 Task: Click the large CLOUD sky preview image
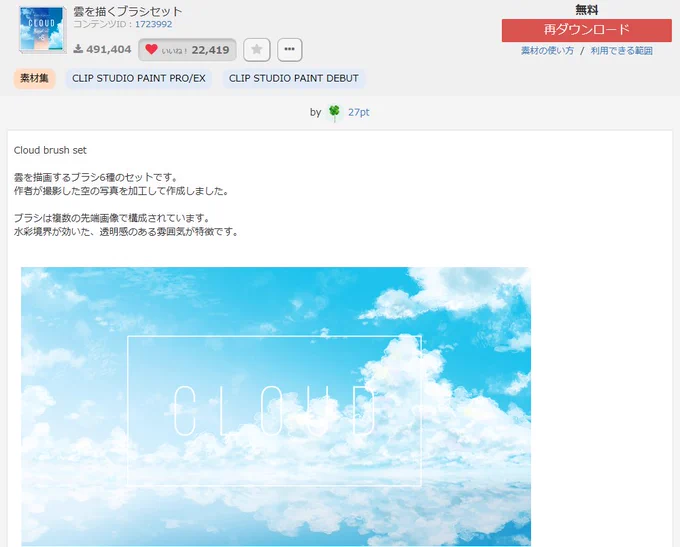click(276, 406)
